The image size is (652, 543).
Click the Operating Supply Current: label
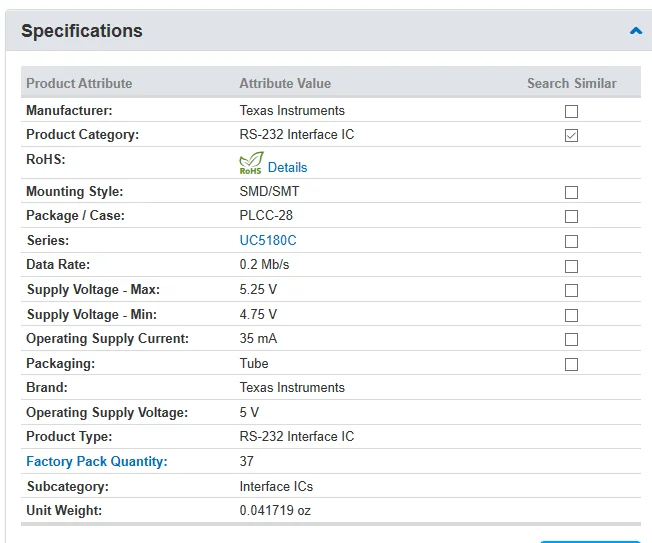click(107, 339)
